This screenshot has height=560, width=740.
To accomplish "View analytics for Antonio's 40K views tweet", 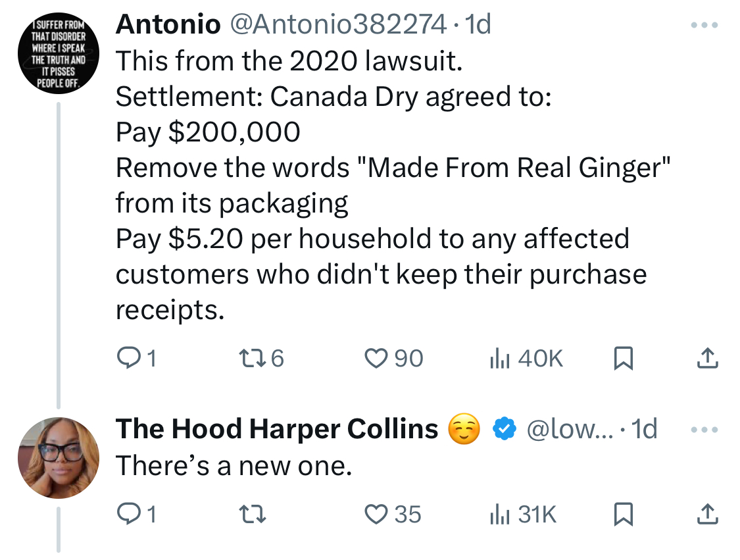I will click(x=500, y=359).
